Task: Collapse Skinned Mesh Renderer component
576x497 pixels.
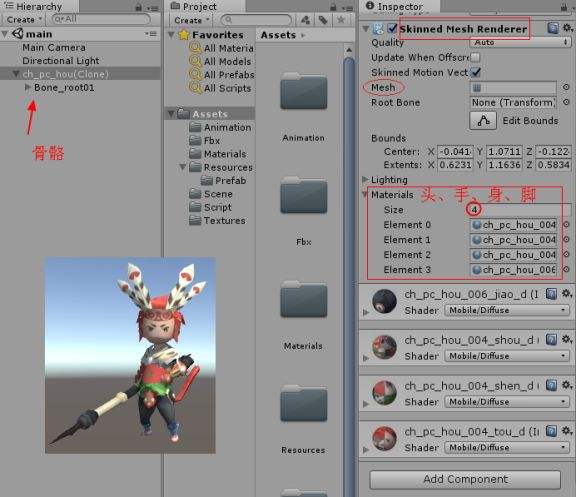Action: tap(366, 29)
